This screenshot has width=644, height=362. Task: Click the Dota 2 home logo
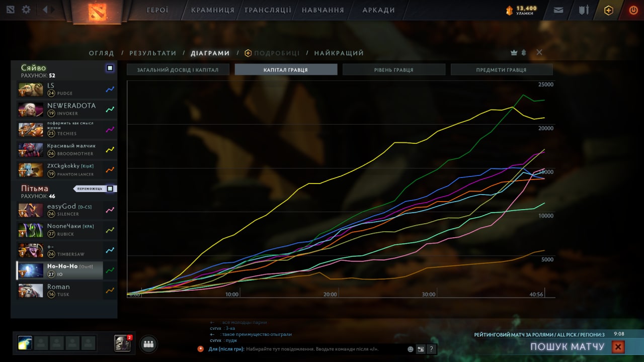click(x=97, y=12)
